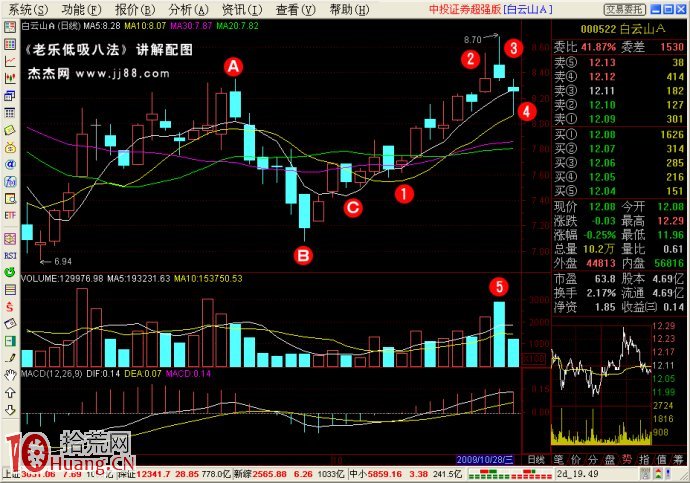Select the hand pan tool icon
Screen dimensions: 690x483
point(10,375)
